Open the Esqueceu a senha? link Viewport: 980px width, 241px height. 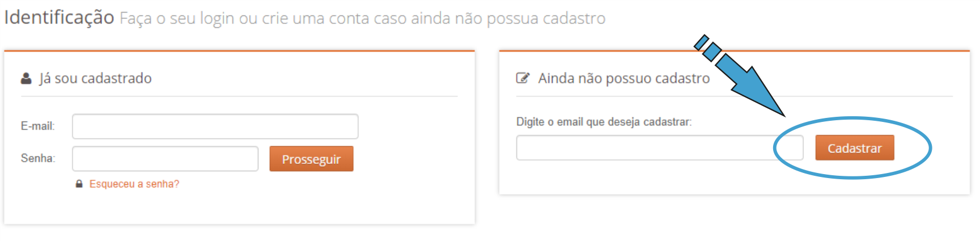(134, 184)
